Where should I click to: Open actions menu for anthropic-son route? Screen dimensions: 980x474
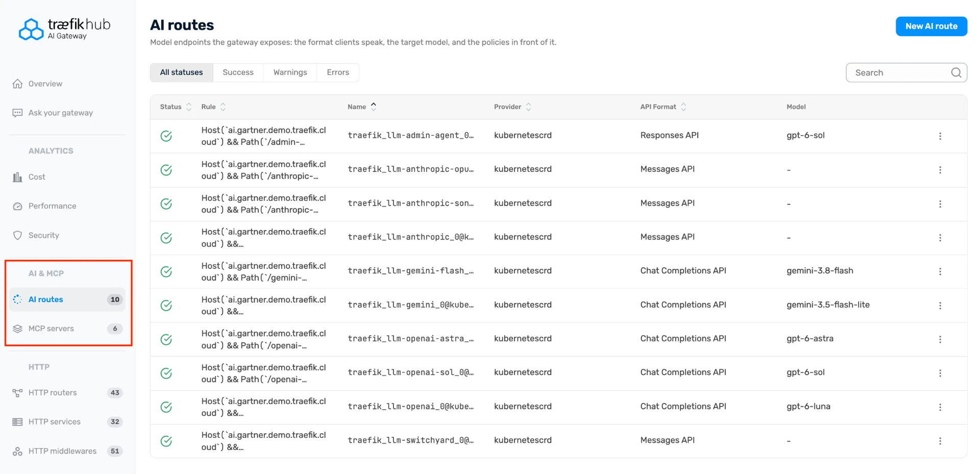coord(940,204)
